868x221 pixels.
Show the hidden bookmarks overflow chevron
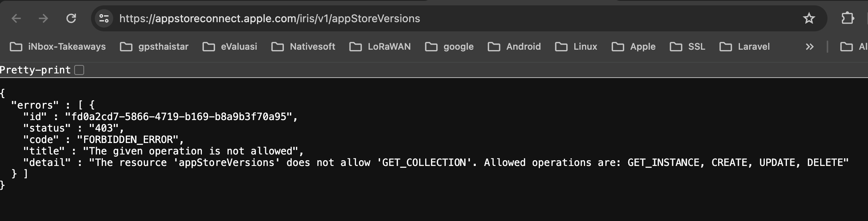pos(809,47)
